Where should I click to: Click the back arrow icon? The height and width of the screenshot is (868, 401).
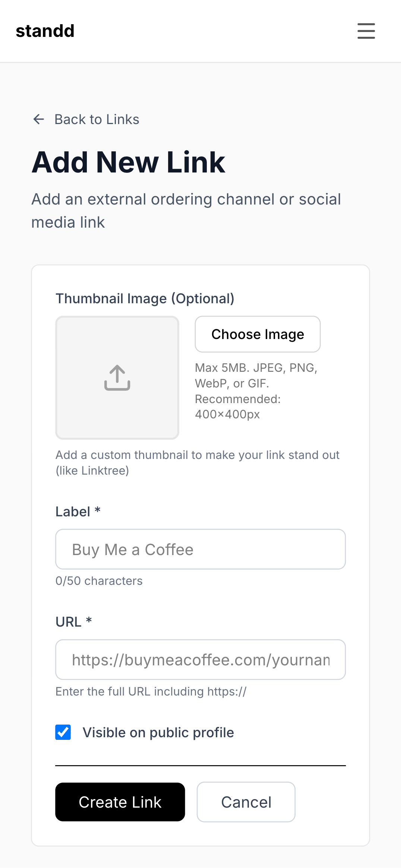coord(38,119)
